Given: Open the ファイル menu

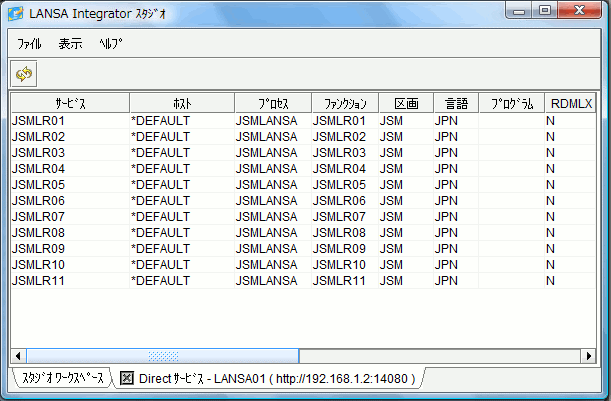Looking at the screenshot, I should [29, 44].
